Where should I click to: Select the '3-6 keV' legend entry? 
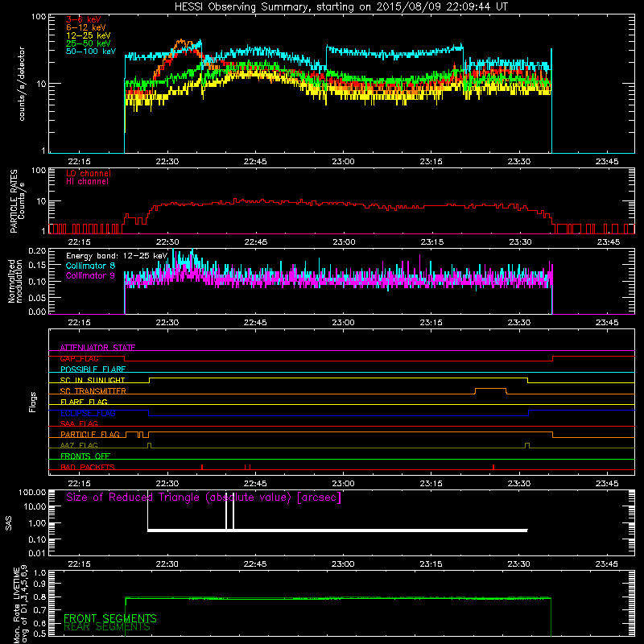83,19
